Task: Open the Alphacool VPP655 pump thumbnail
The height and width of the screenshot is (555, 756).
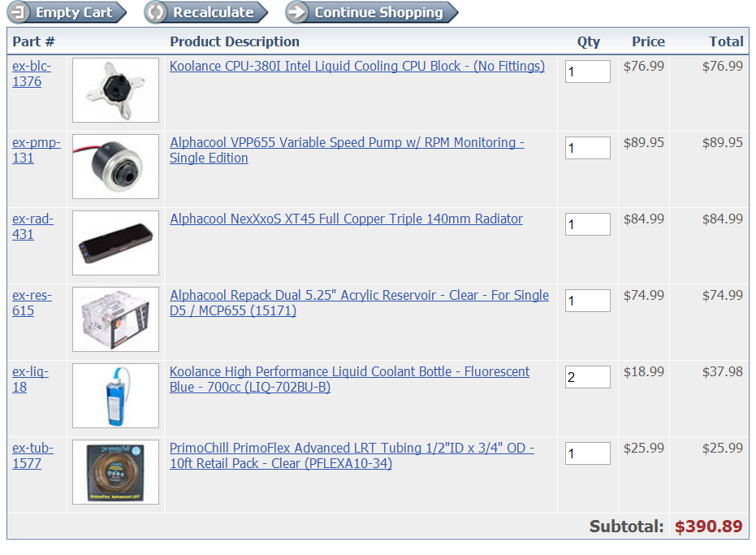Action: tap(115, 167)
